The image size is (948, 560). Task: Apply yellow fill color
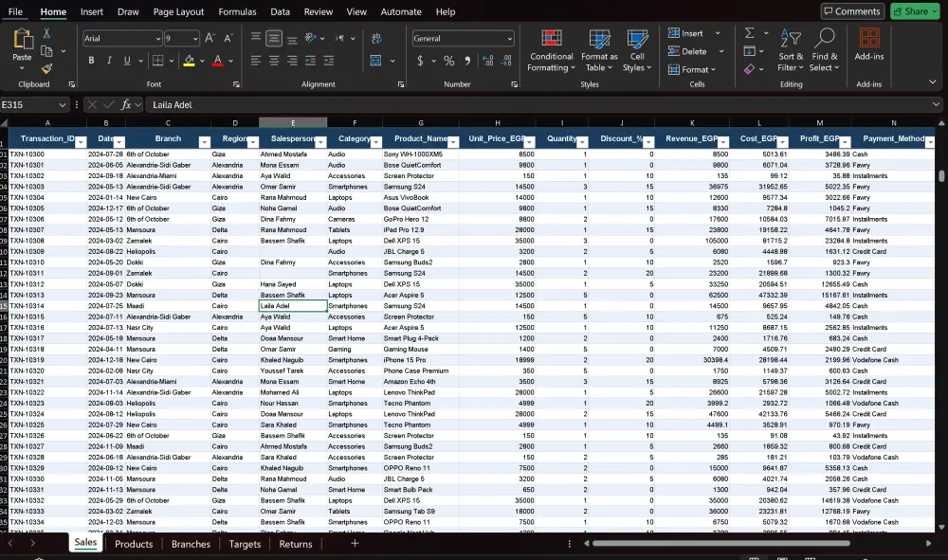pos(190,61)
